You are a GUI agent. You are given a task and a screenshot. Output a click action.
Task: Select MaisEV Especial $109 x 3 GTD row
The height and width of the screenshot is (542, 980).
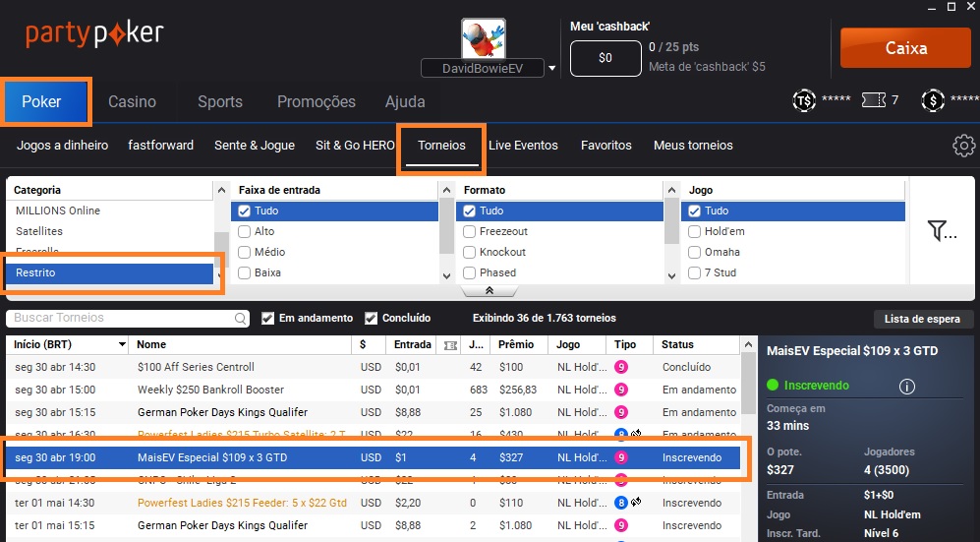pyautogui.click(x=374, y=457)
